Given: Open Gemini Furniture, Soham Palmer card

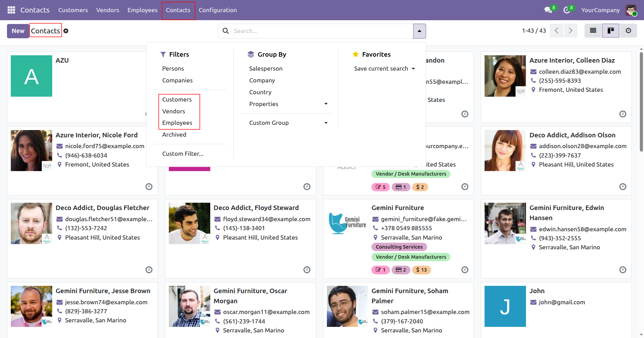Looking at the screenshot, I should click(x=398, y=310).
